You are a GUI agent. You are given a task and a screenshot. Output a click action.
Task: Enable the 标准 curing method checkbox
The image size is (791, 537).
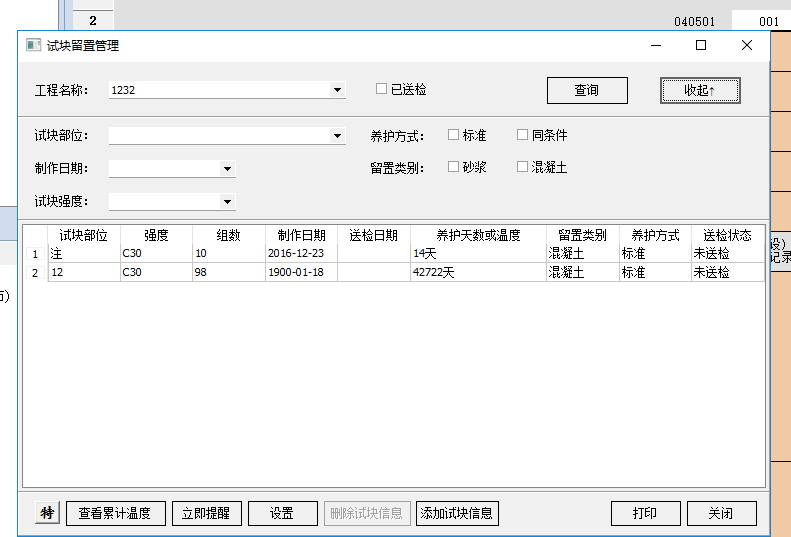[x=453, y=135]
